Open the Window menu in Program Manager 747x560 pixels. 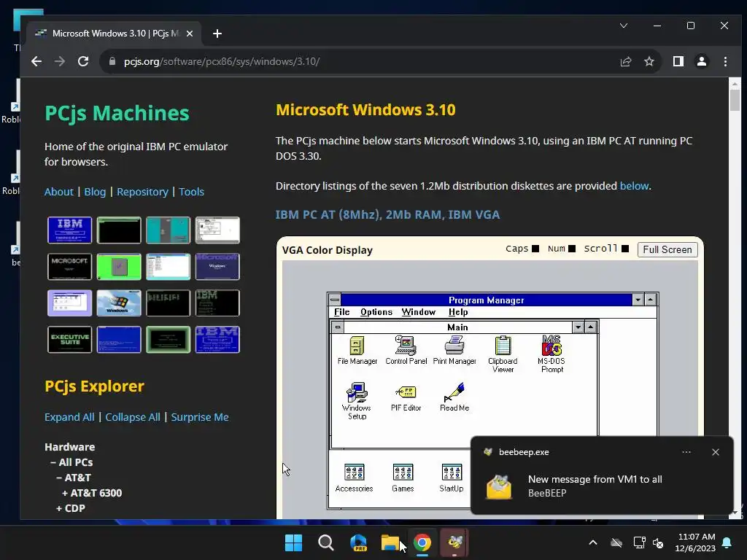click(x=418, y=312)
